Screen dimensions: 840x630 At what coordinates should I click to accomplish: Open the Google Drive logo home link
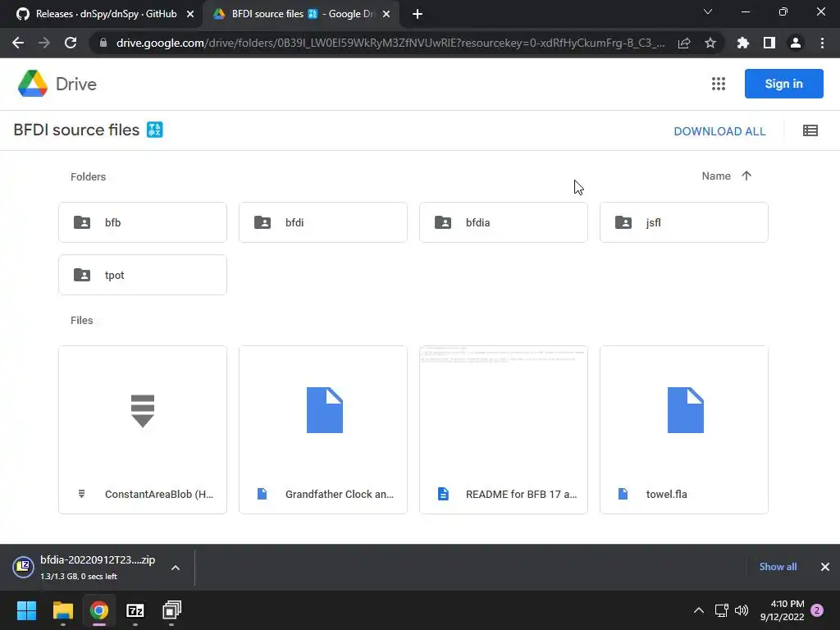pyautogui.click(x=57, y=84)
